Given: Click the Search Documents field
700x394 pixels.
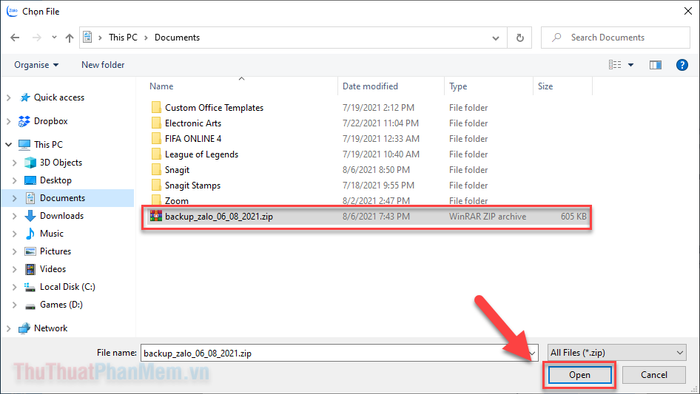Looking at the screenshot, I should [x=615, y=37].
